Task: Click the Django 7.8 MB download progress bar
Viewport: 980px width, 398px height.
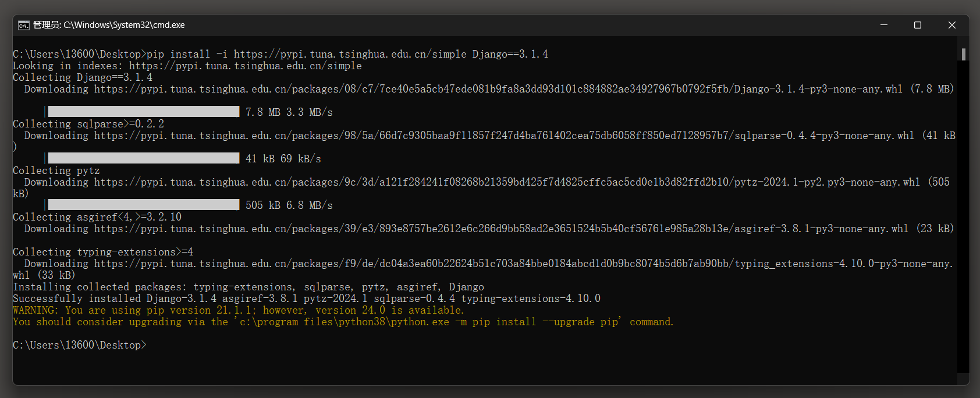Action: pyautogui.click(x=143, y=112)
